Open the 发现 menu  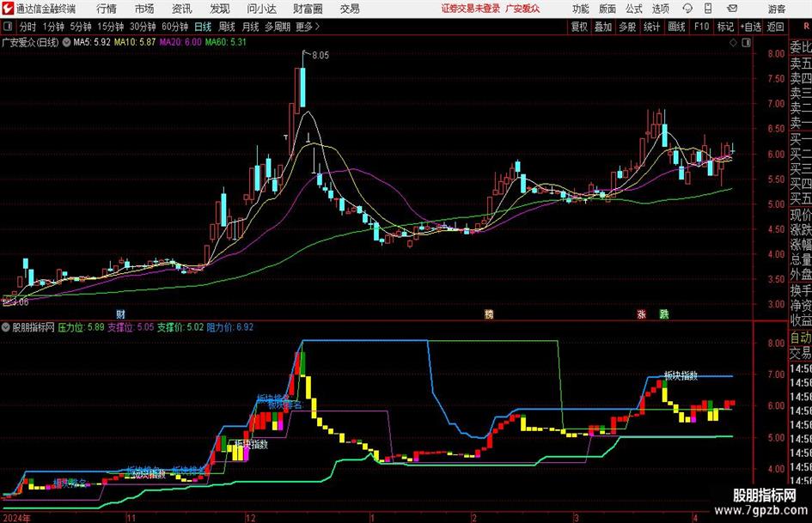[220, 9]
